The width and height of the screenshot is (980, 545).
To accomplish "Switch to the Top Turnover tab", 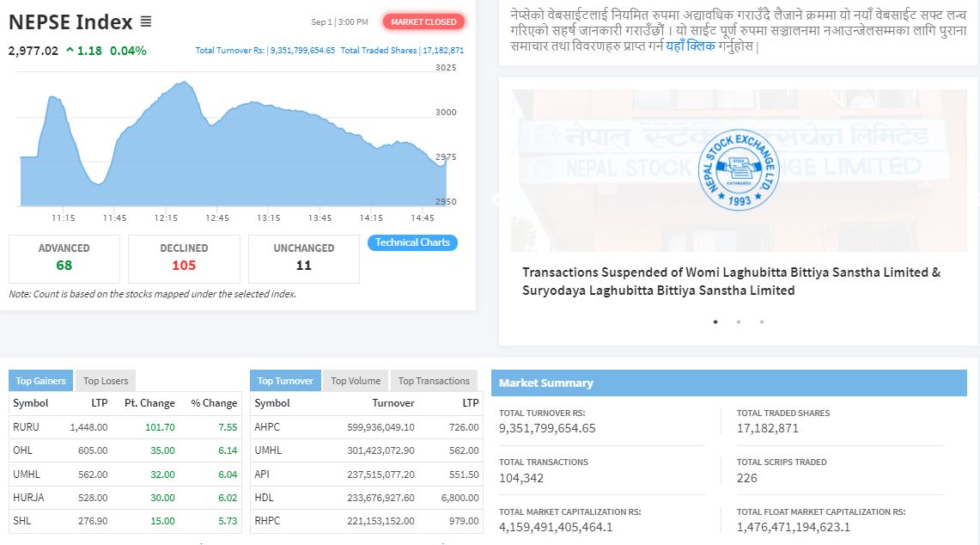I will click(x=285, y=381).
